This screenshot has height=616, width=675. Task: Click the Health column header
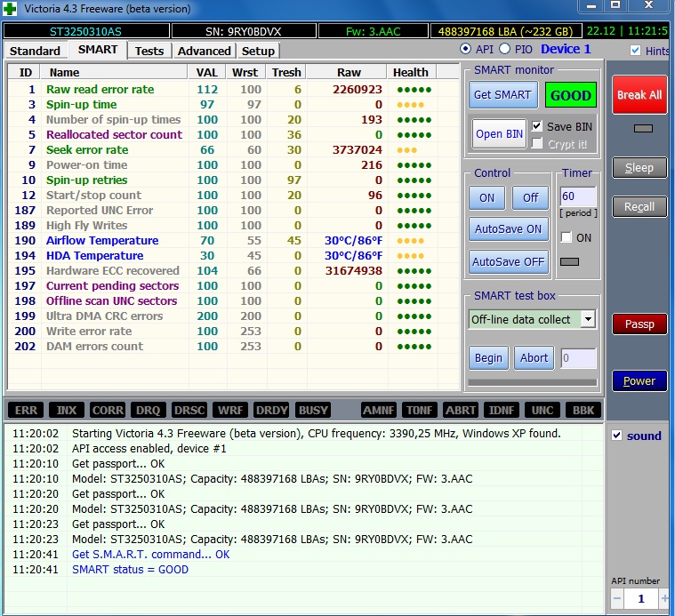point(411,72)
